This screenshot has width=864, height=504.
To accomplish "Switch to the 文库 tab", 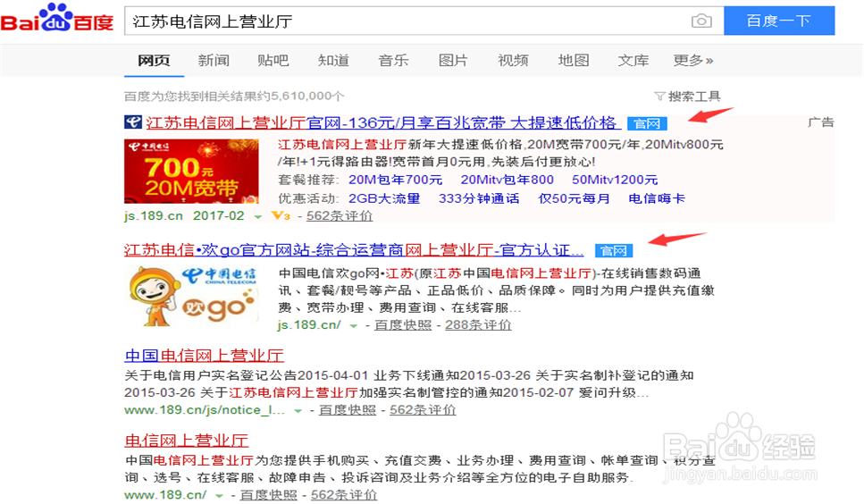I will tap(633, 60).
